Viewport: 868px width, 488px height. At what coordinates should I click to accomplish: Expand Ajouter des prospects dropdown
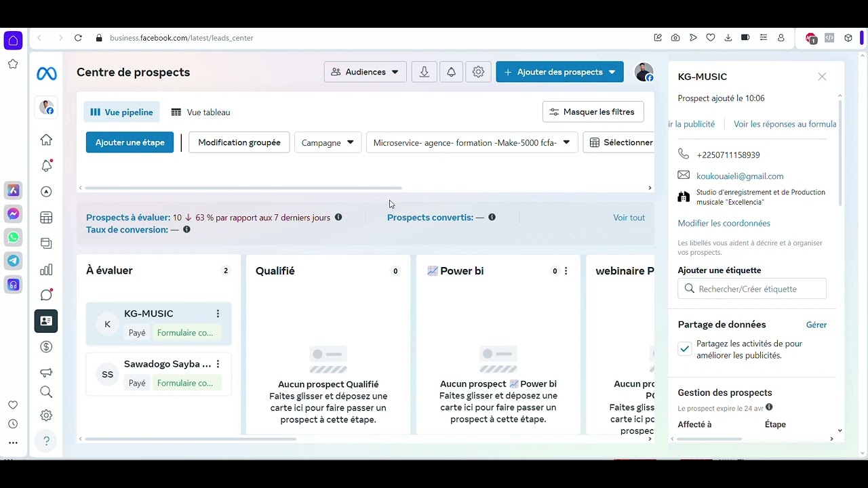point(612,72)
